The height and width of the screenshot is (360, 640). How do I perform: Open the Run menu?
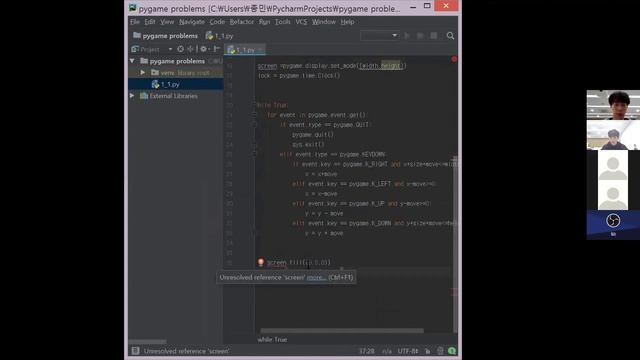coord(264,22)
